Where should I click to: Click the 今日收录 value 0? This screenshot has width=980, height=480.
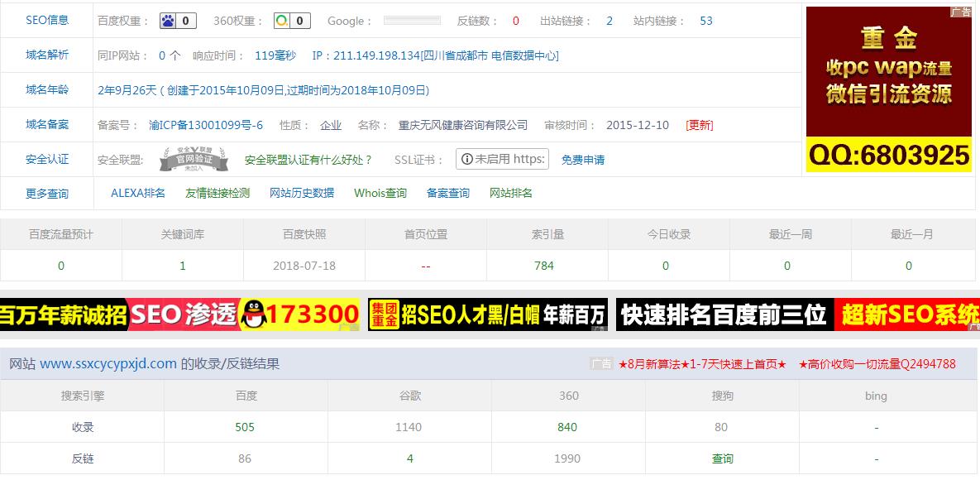pos(666,266)
